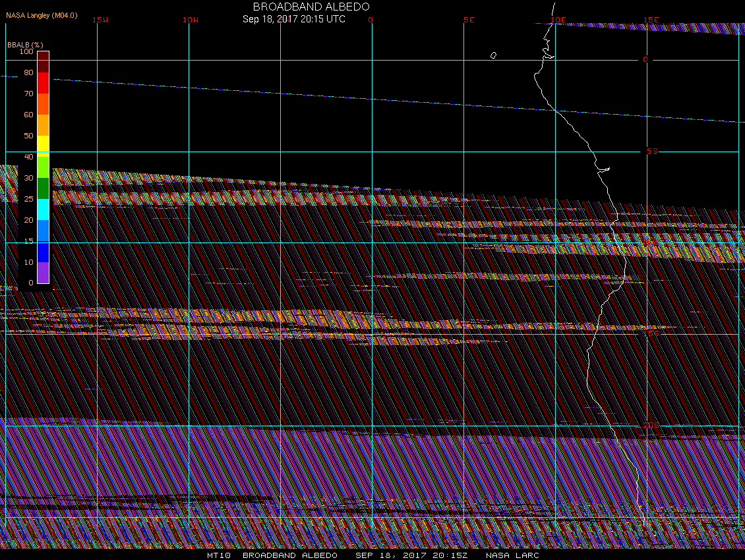The width and height of the screenshot is (745, 560).
Task: Pick the light blue 15-20 color bar swatch
Action: point(44,231)
